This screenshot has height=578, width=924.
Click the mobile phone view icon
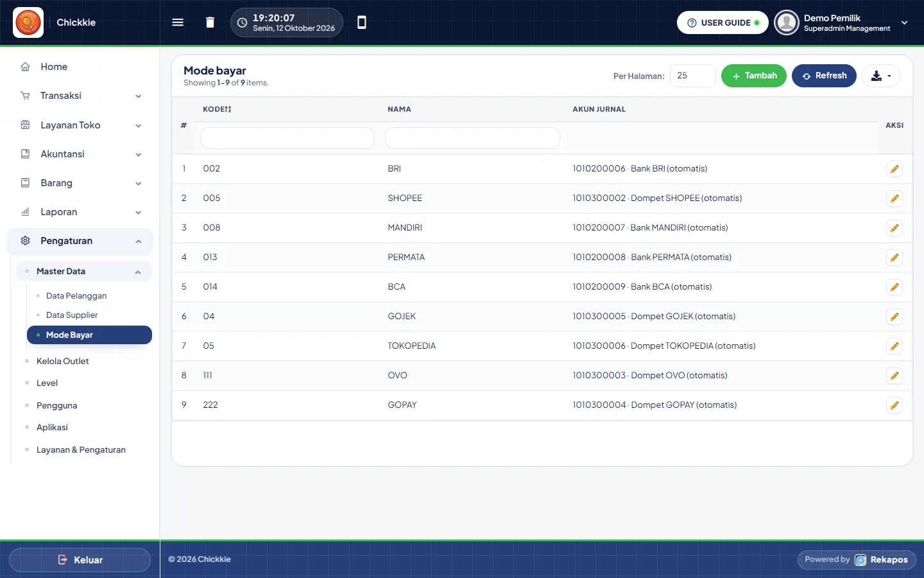pyautogui.click(x=362, y=22)
